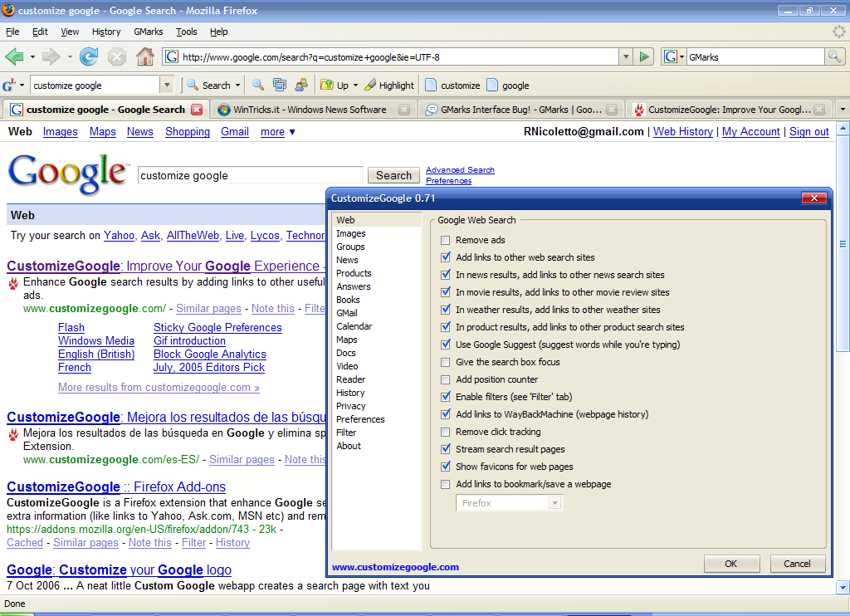
Task: Click in the Google search query field
Action: point(250,175)
